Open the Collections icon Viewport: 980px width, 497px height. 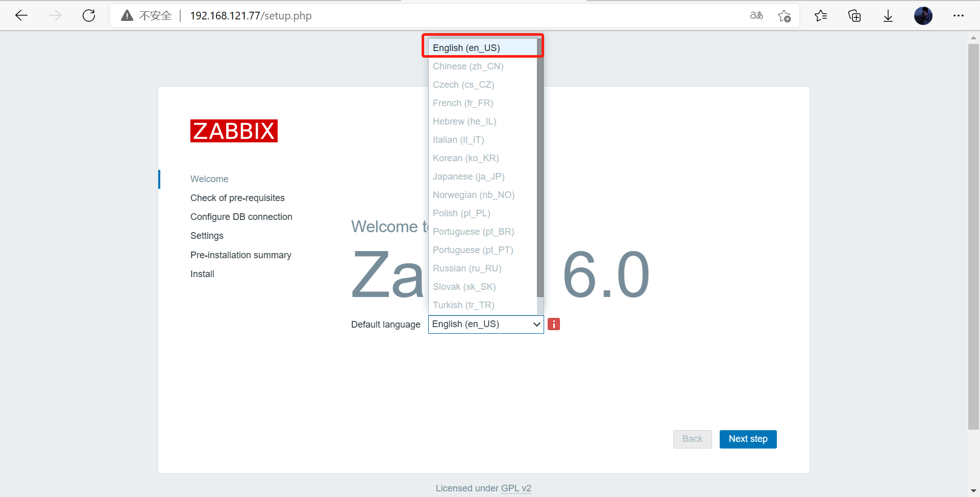[x=854, y=16]
